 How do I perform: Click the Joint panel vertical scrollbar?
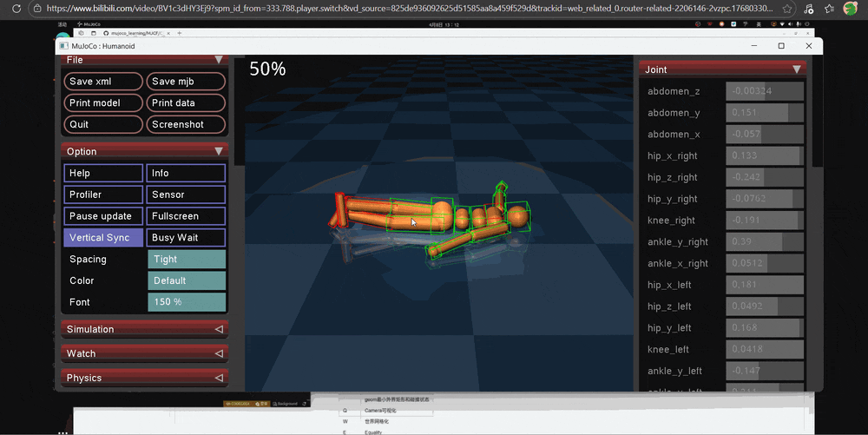(817, 110)
